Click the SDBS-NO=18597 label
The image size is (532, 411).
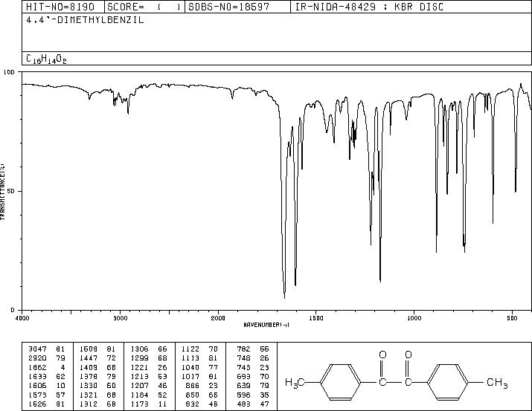click(229, 7)
